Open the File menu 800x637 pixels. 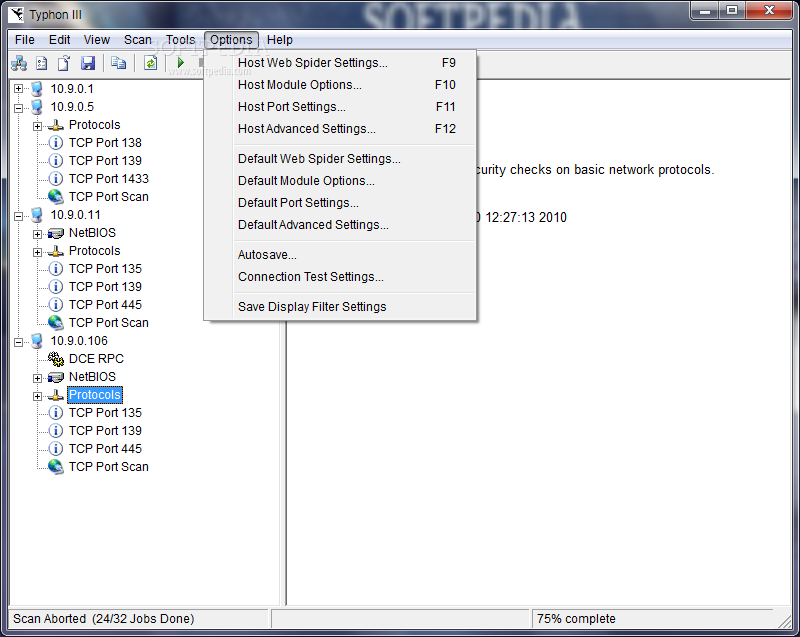(x=24, y=40)
